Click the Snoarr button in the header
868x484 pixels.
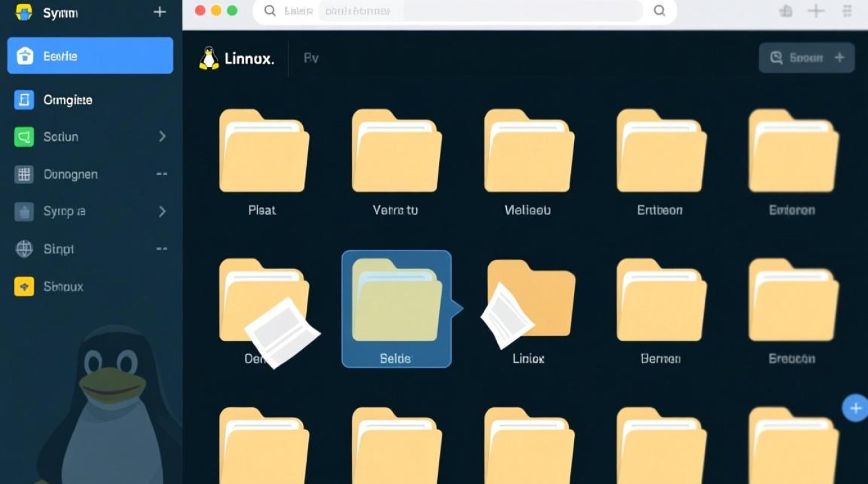pos(807,58)
